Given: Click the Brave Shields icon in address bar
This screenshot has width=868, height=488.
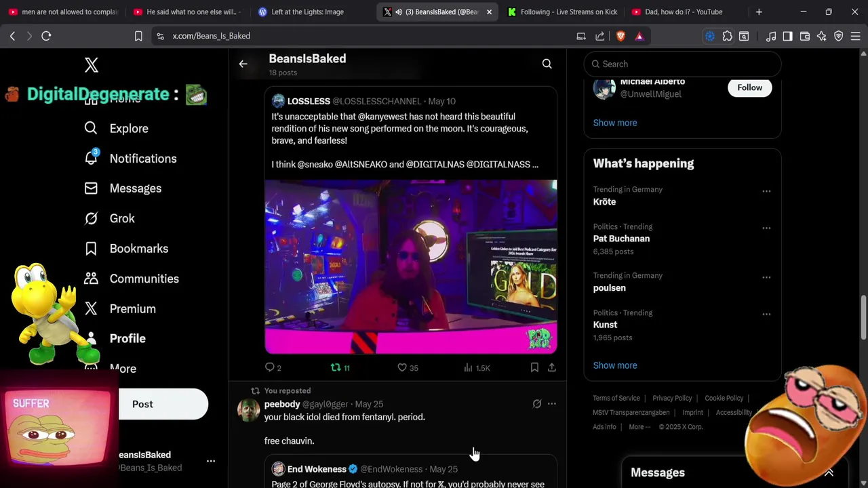Looking at the screenshot, I should (620, 36).
